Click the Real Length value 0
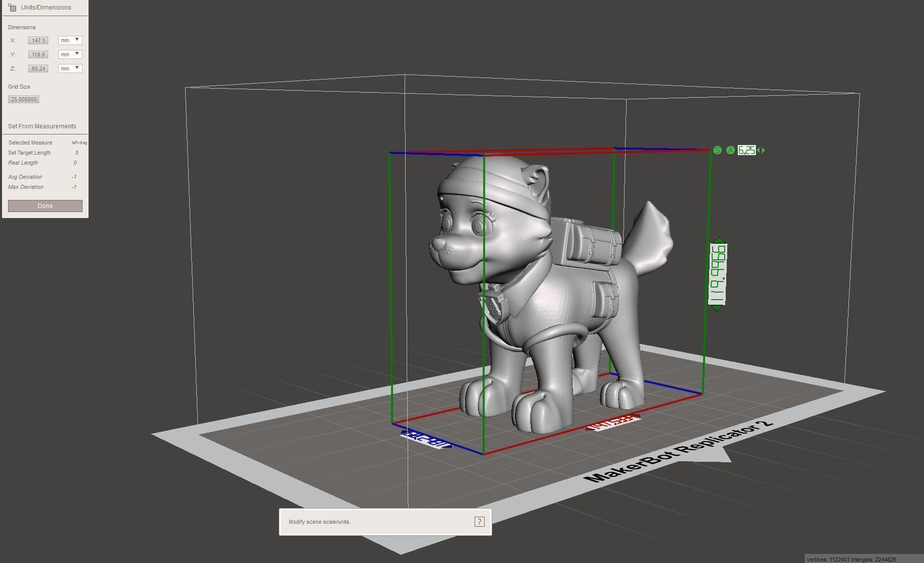This screenshot has width=924, height=563. (x=75, y=163)
